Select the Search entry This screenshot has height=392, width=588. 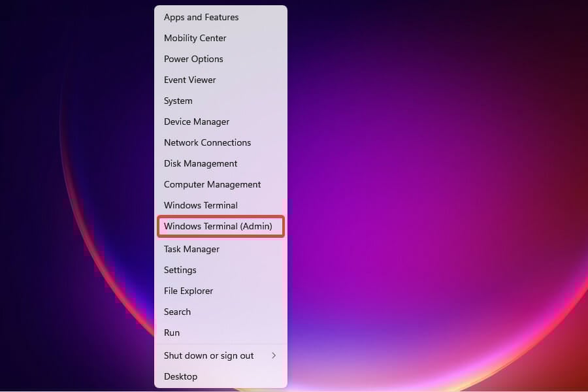tap(221, 312)
